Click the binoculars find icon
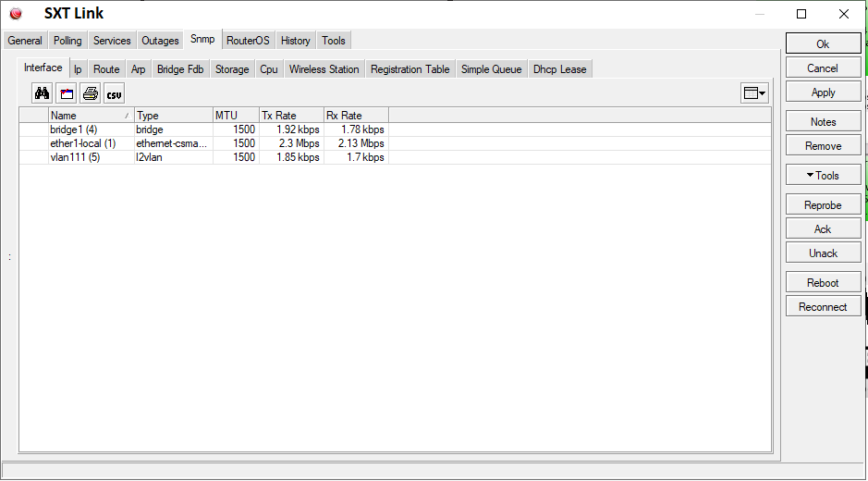 click(43, 93)
